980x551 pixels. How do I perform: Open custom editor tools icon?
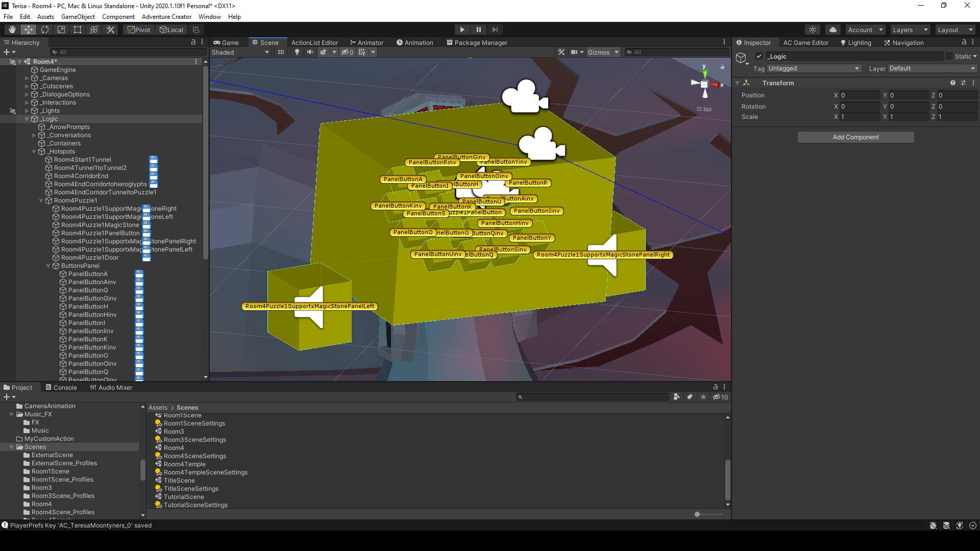click(x=110, y=30)
